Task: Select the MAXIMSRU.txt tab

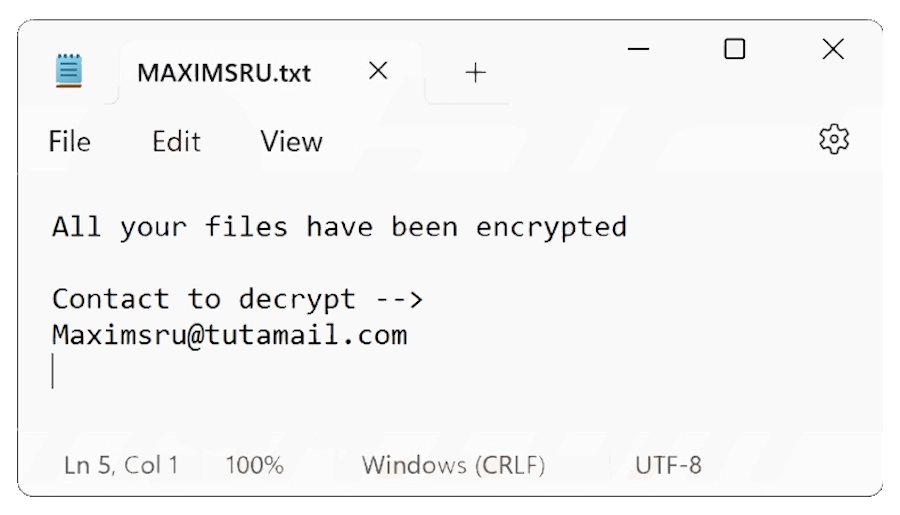Action: pos(224,73)
